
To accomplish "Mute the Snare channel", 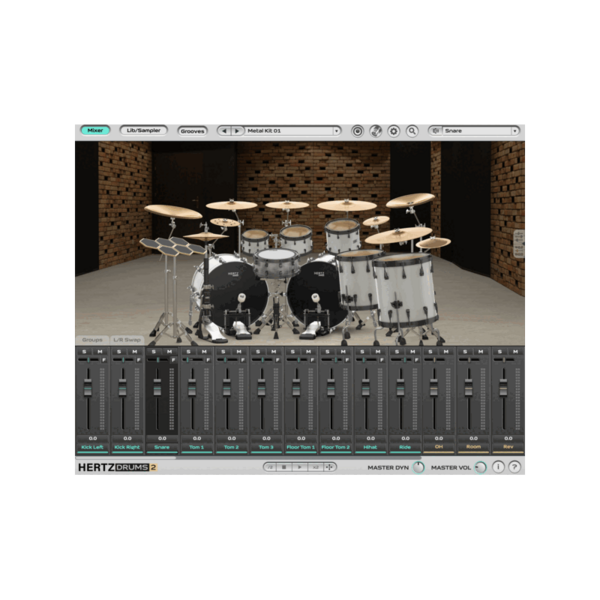I will point(170,352).
